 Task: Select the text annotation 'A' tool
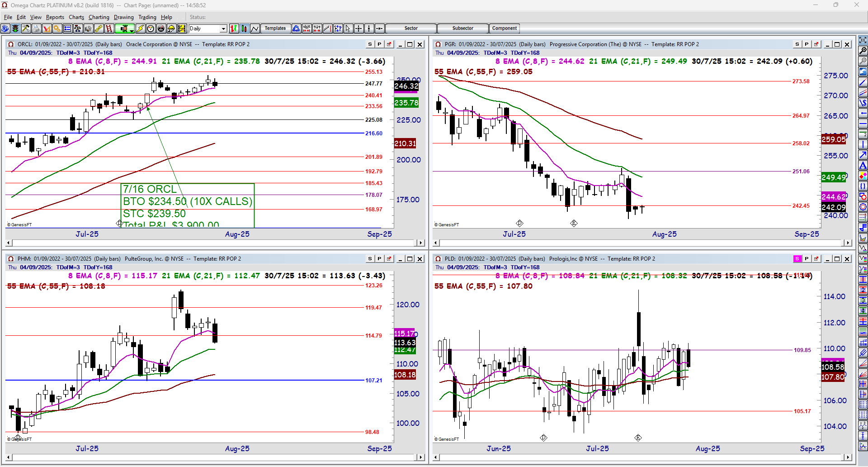click(x=863, y=166)
